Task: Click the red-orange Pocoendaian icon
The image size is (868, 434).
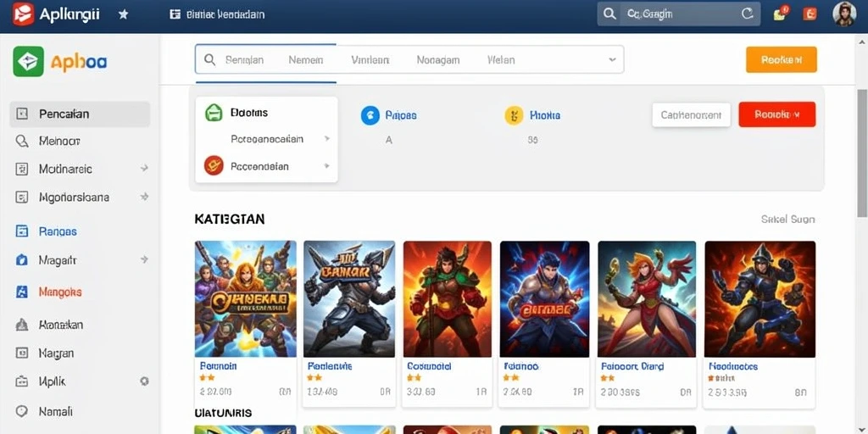Action: click(214, 165)
